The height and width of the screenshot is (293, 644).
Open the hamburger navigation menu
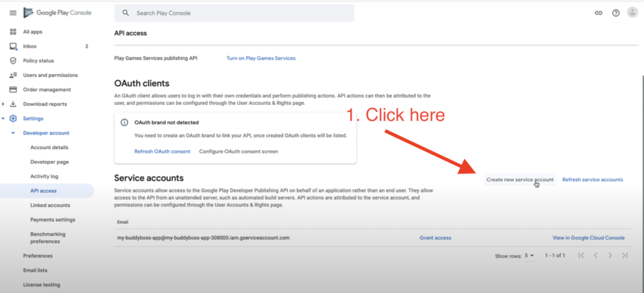[13, 13]
